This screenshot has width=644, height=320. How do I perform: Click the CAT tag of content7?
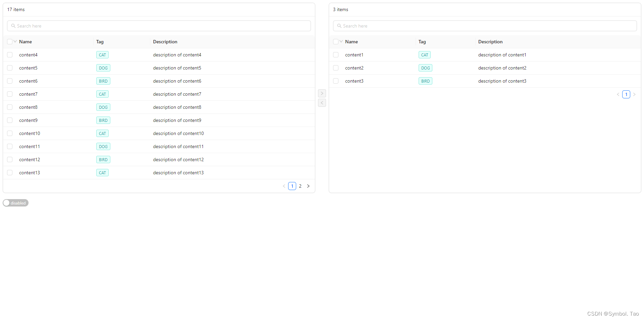102,94
